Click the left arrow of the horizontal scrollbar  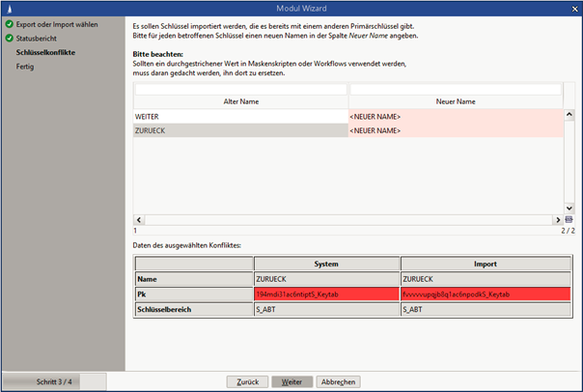[138, 220]
